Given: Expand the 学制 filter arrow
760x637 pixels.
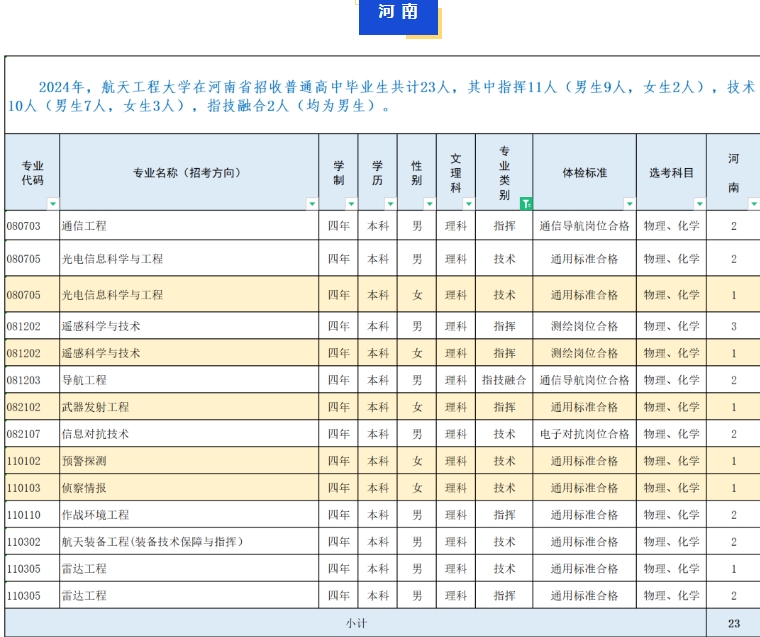Looking at the screenshot, I should click(x=351, y=204).
